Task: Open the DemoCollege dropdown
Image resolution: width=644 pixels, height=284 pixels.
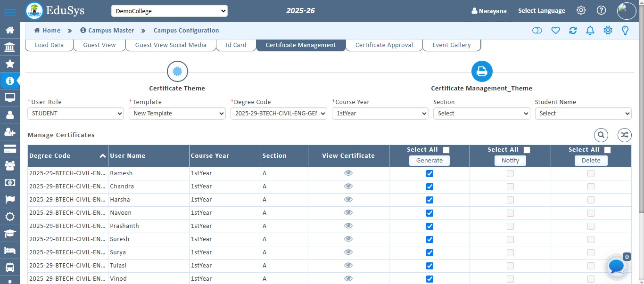Action: click(x=169, y=10)
